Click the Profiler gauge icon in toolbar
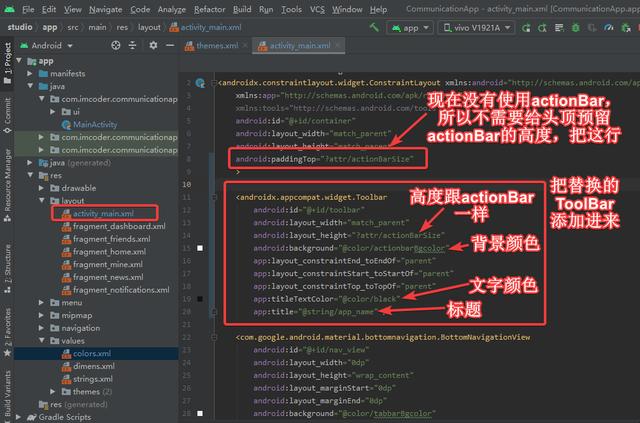Viewport: 640px width, 423px height. [x=608, y=28]
